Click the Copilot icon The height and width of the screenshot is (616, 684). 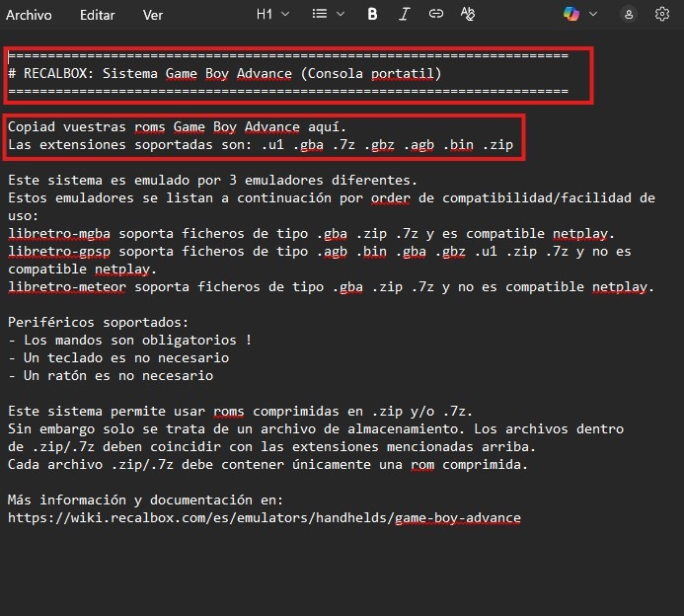click(x=570, y=14)
